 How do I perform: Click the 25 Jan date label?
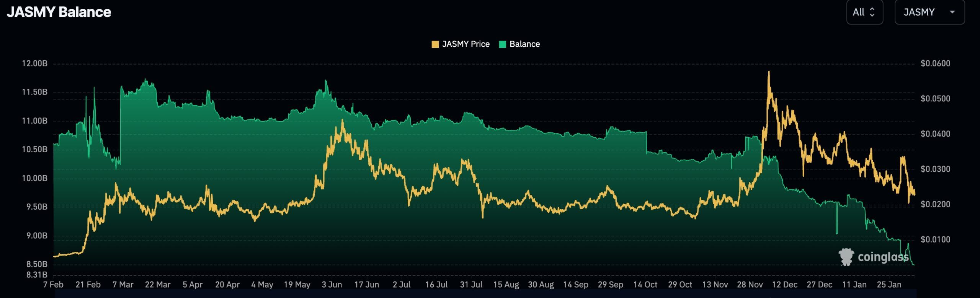click(x=889, y=285)
